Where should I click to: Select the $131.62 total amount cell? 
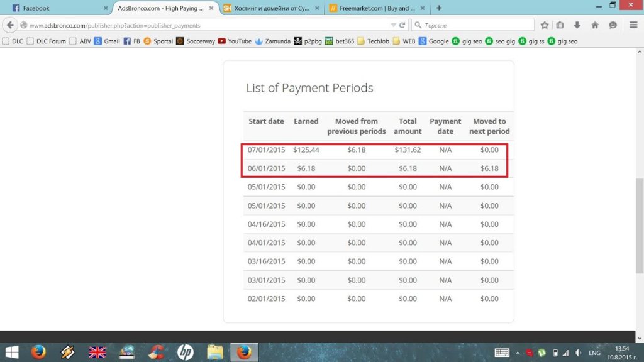click(x=408, y=150)
